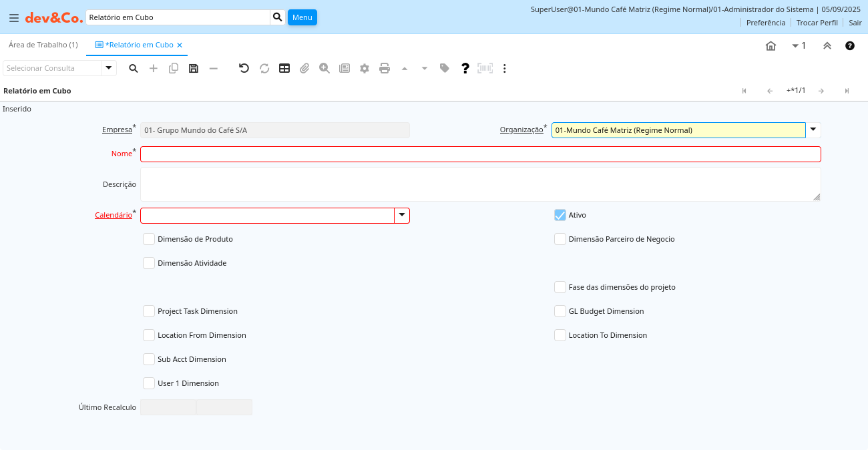Click into the Nome input field

480,154
